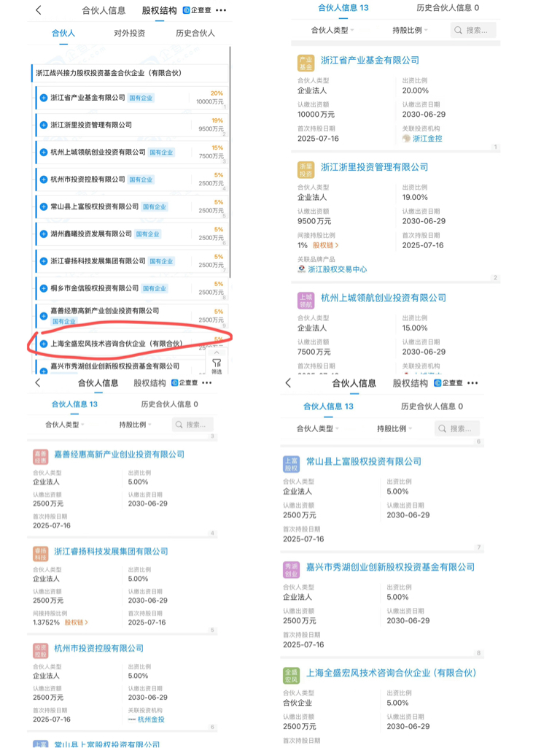Screen dimensions: 560x748
Task: Tap 企查查 logo on the 股权结构 tree screen
Action: tap(197, 10)
